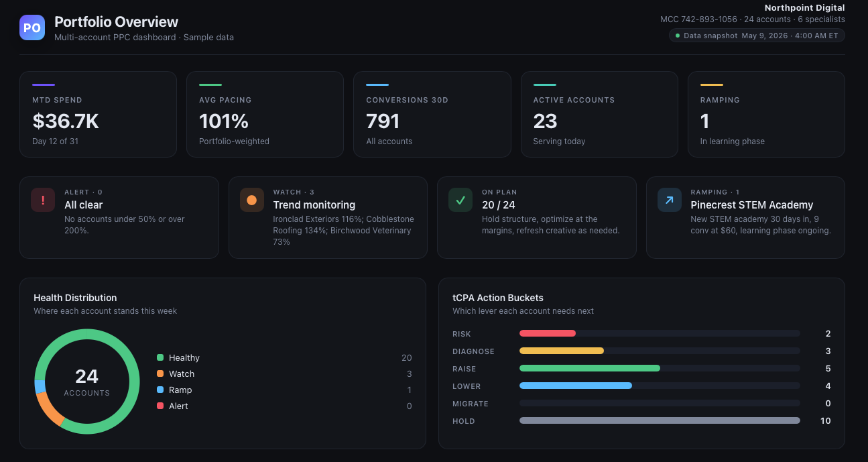Image resolution: width=868 pixels, height=462 pixels.
Task: Click the LOWER bucket label
Action: pos(467,386)
